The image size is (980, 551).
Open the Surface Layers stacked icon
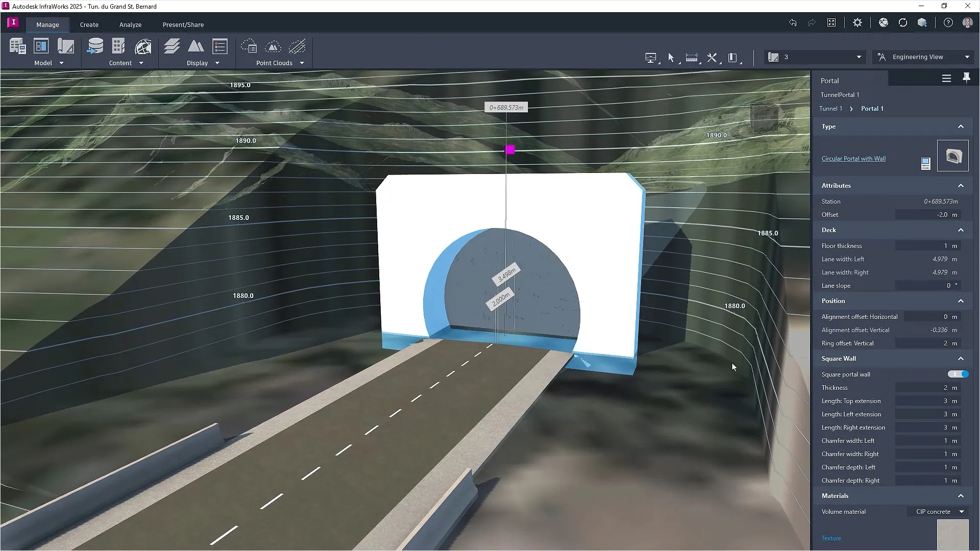coord(171,46)
